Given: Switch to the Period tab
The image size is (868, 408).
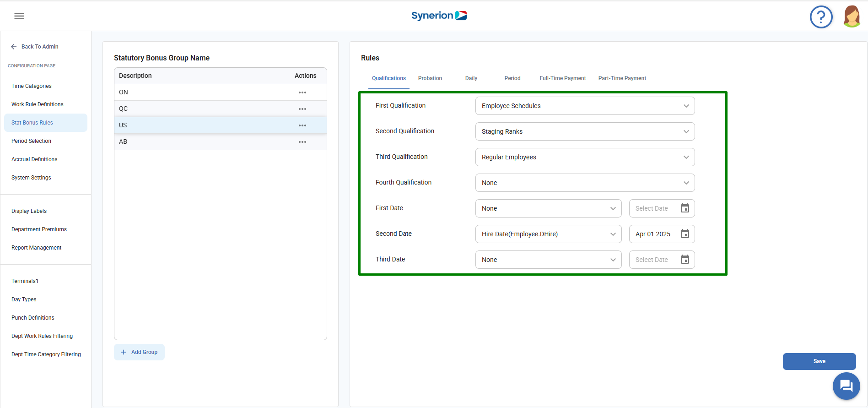Looking at the screenshot, I should point(512,78).
